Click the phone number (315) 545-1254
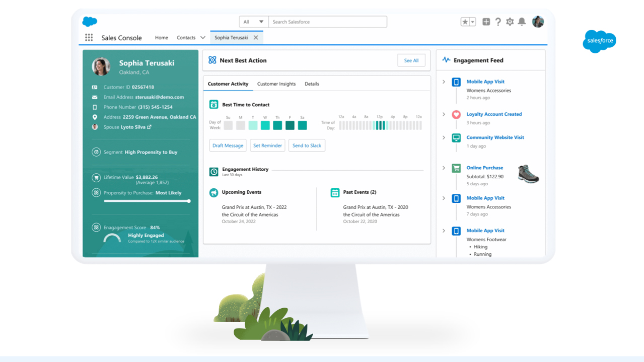Image resolution: width=644 pixels, height=362 pixels. pyautogui.click(x=155, y=107)
